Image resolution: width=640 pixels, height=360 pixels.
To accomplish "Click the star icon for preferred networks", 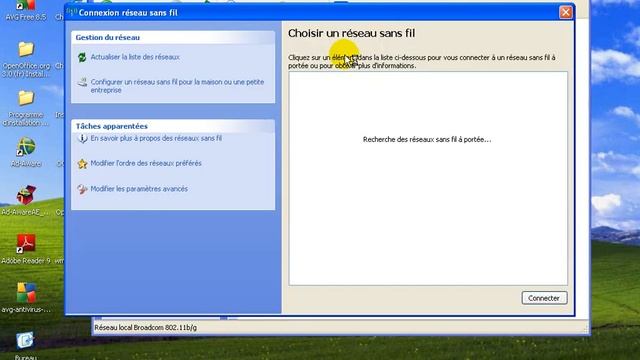I will point(82,164).
